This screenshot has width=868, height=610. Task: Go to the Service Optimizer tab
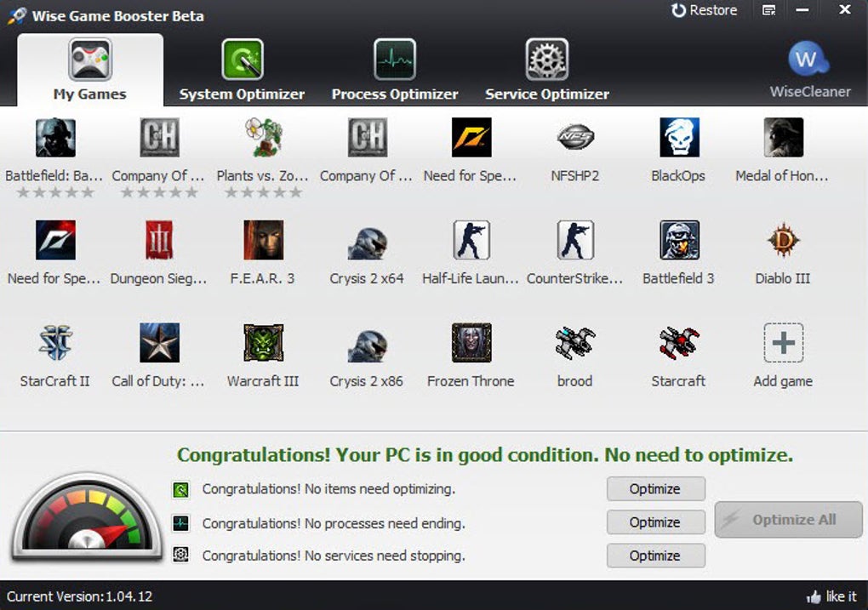(547, 71)
